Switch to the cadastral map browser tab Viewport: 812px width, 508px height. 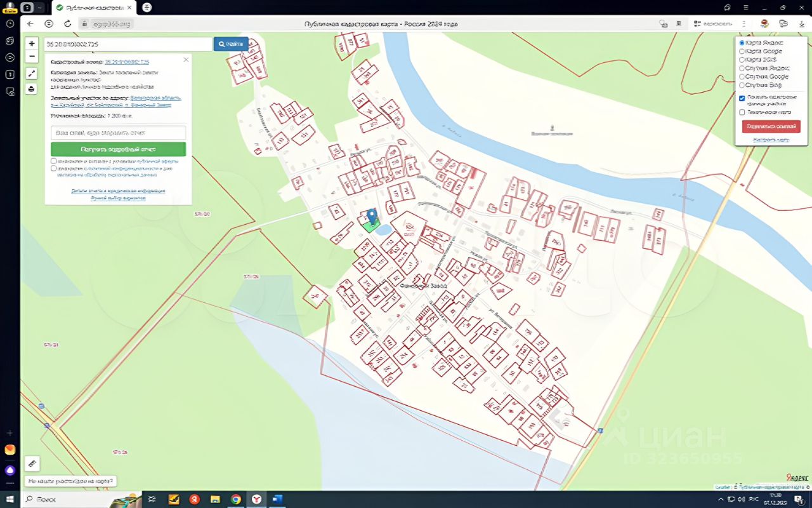tap(93, 8)
